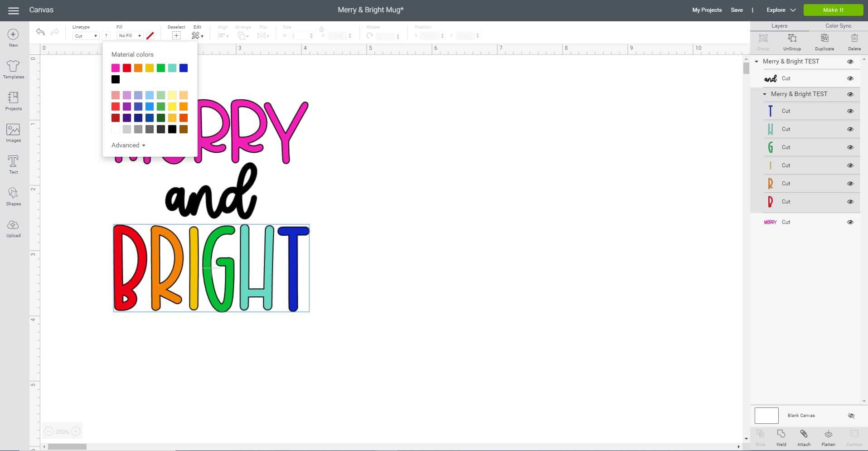868x451 pixels.
Task: Click the horizontal canvas scrollbar thumb
Action: tap(67, 447)
